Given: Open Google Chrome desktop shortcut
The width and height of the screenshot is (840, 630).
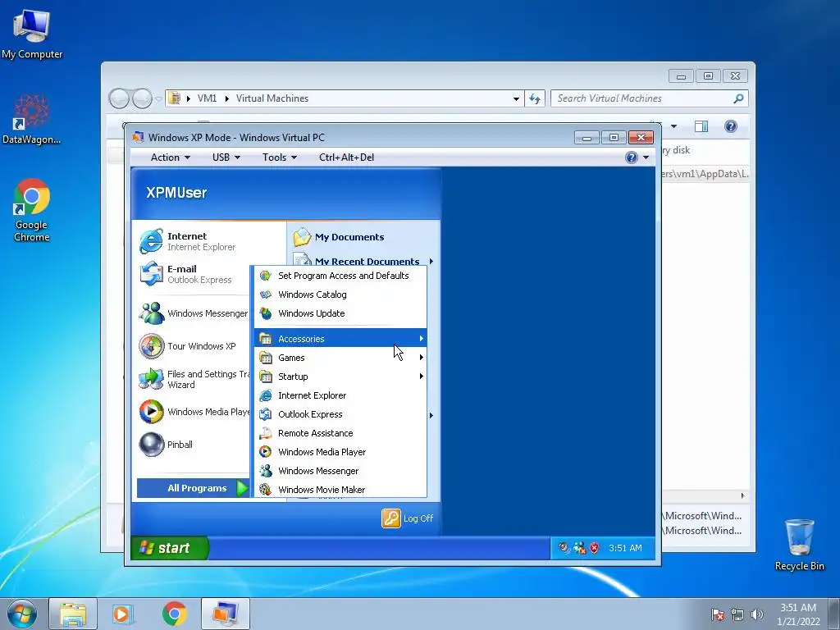Looking at the screenshot, I should pos(32,210).
